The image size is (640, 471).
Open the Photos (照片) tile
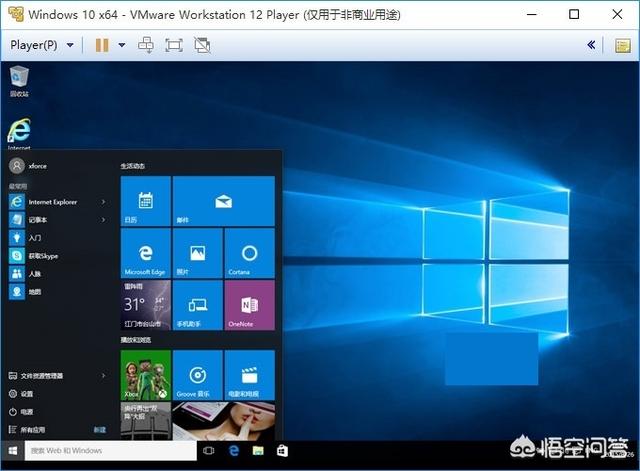coord(198,253)
